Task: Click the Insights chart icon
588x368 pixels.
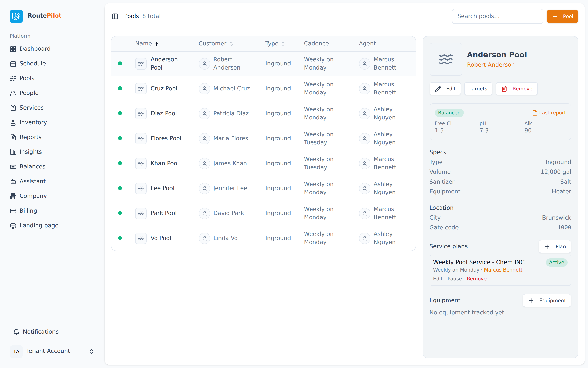Action: tap(13, 152)
